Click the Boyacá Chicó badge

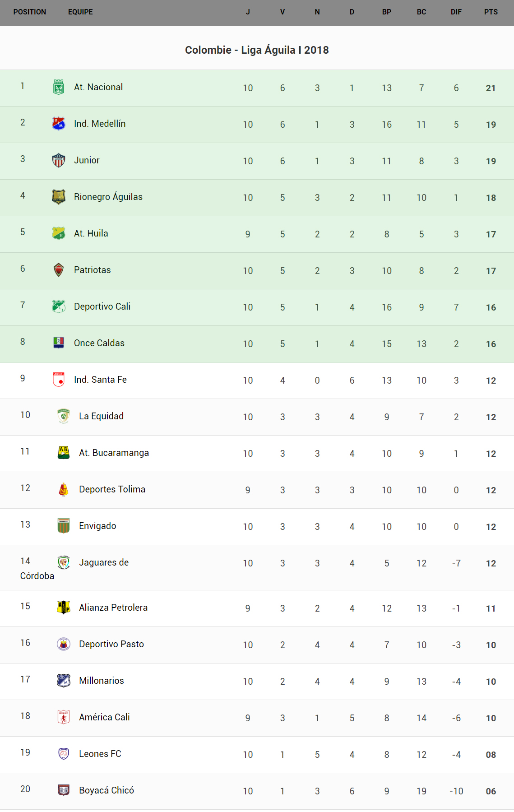(x=64, y=790)
